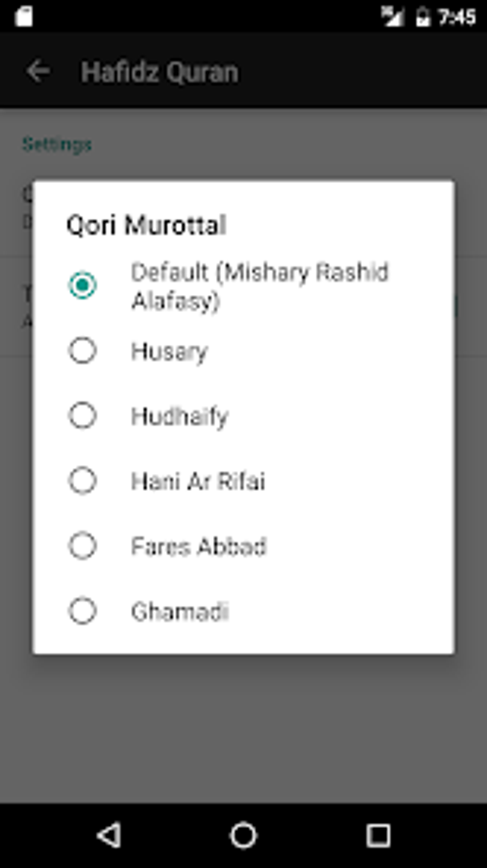Viewport: 487px width, 868px height.
Task: Dismiss dialog by tapping the Hafidz Quran title
Action: tap(159, 72)
